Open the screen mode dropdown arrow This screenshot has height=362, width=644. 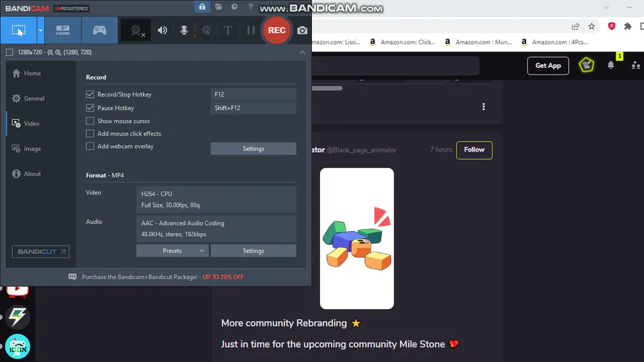41,30
